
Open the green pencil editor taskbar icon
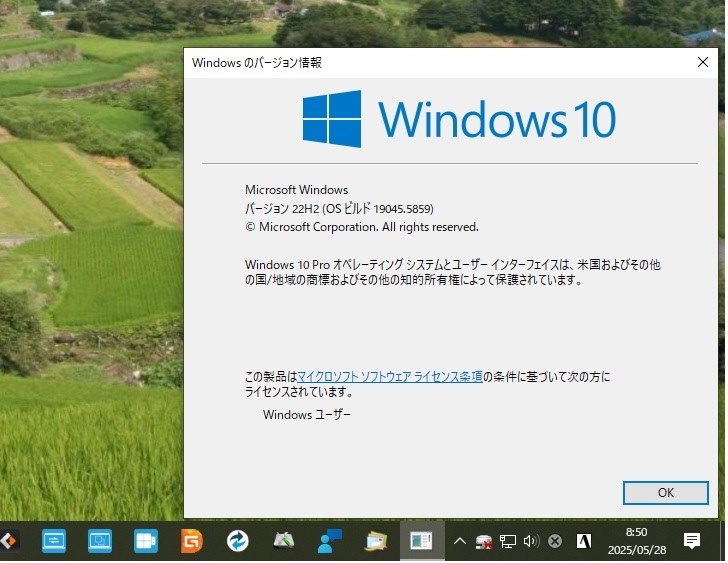tap(284, 542)
